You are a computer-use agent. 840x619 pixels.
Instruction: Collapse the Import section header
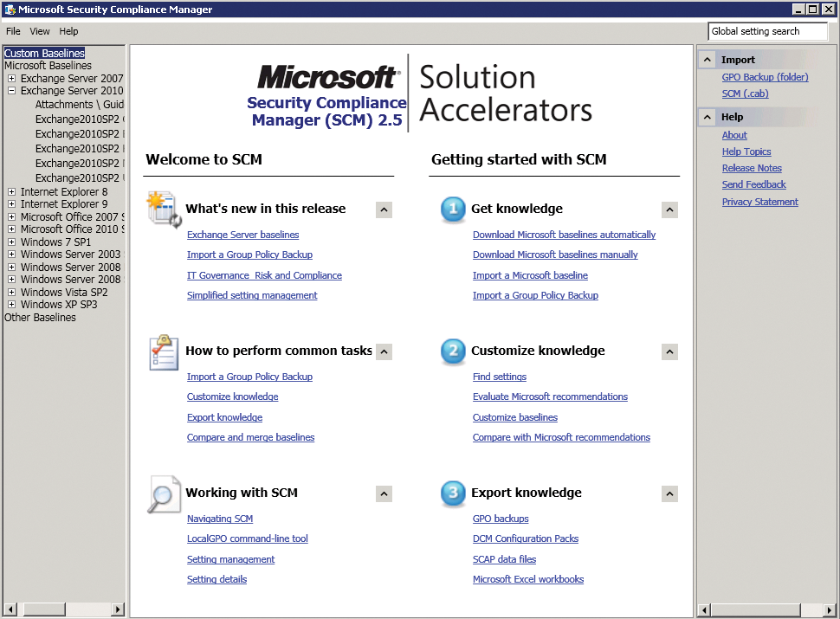coord(707,59)
